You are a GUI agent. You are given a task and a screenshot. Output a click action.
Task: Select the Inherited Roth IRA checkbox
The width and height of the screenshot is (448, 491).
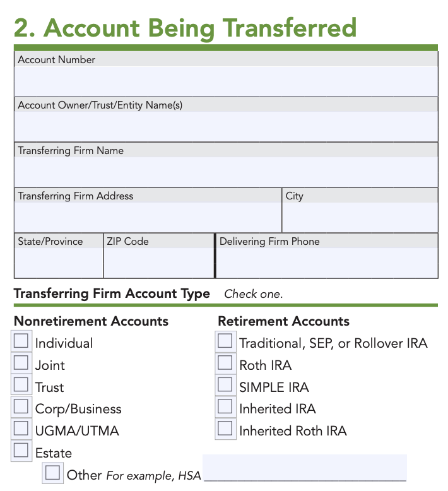point(225,429)
